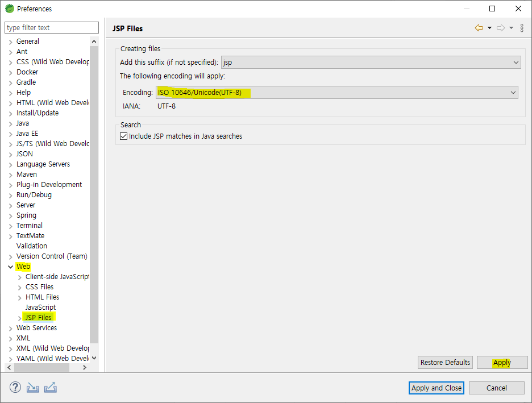
Task: Select HTML (Wild Web Developer) item
Action: click(x=53, y=103)
